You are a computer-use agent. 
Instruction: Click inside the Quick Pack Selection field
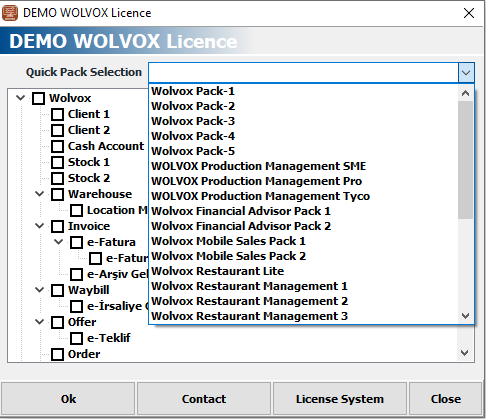[303, 72]
